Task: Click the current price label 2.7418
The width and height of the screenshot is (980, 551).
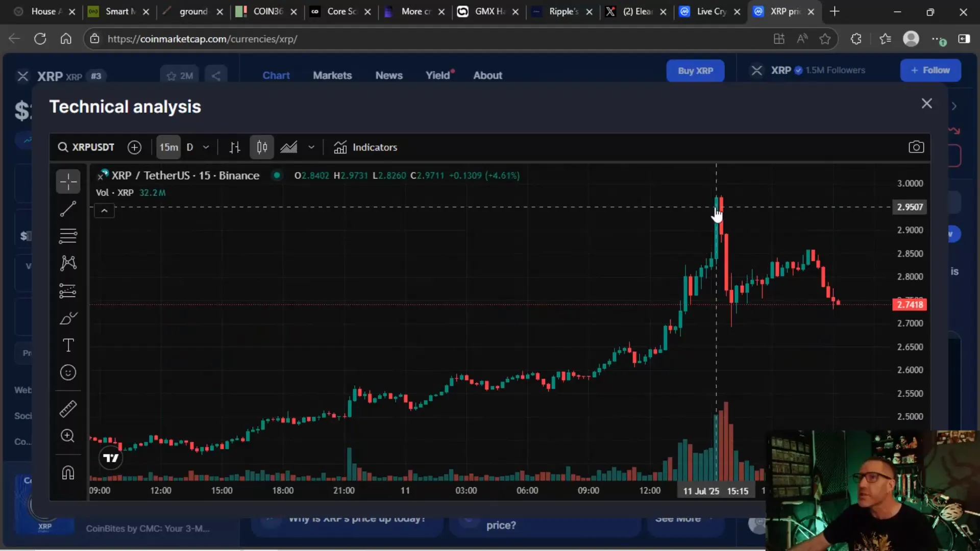Action: pos(910,305)
